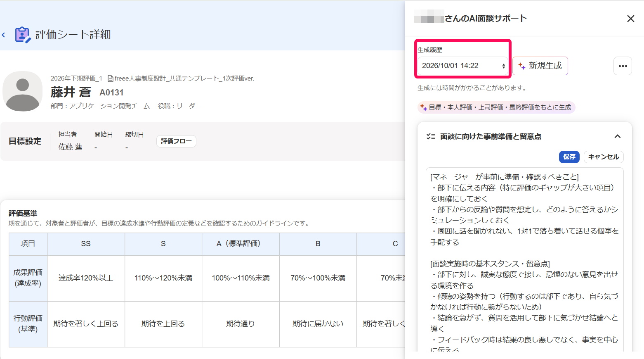This screenshot has height=359, width=644.
Task: Collapse the 面談に向けた事前準備と留意点 section
Action: pos(618,136)
